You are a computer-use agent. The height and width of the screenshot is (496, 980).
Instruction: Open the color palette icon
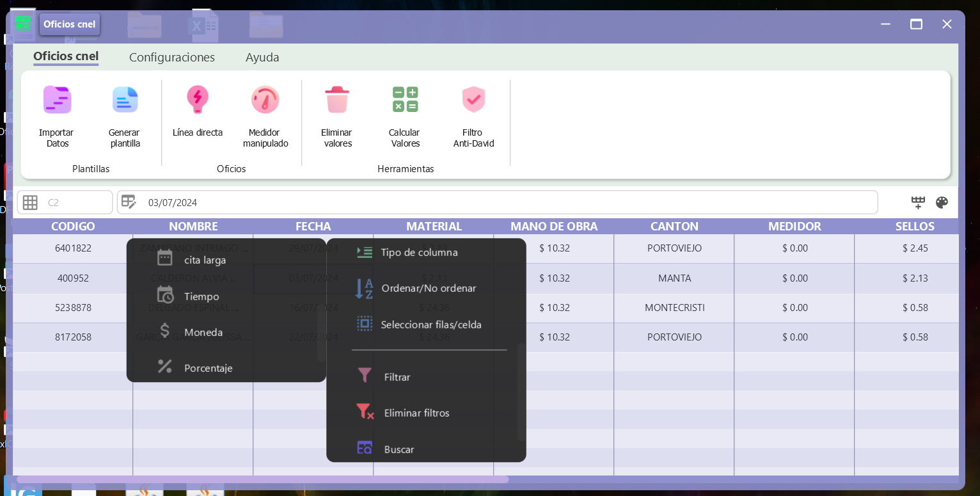[x=942, y=203]
